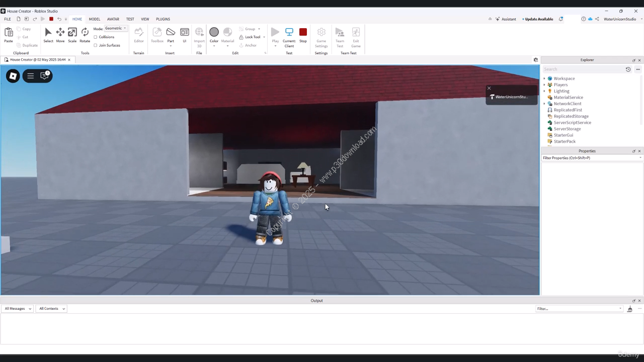
Task: Click the Explorer search field
Action: tap(583, 69)
